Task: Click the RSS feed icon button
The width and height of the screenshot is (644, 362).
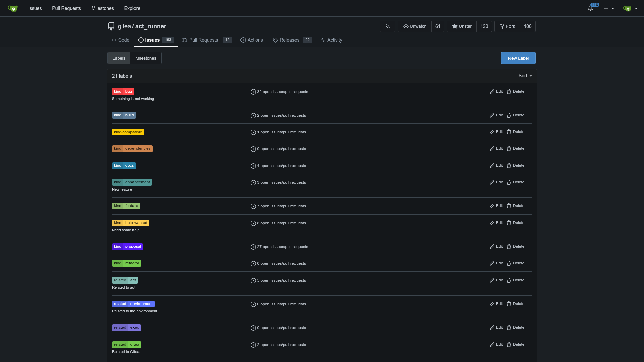Action: click(x=387, y=26)
